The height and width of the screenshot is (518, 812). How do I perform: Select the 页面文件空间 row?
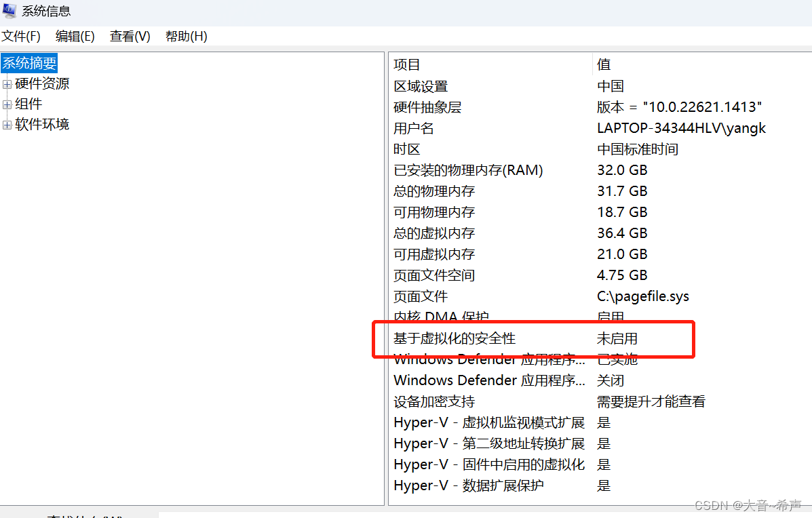601,275
